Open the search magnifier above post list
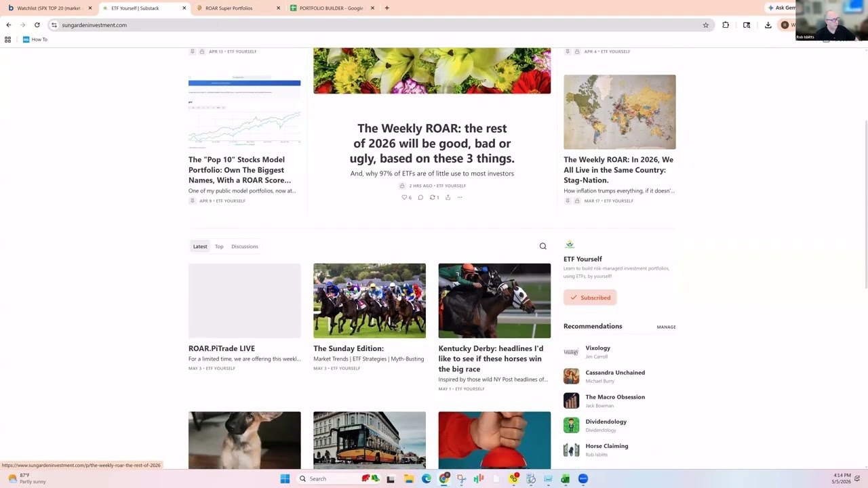Image resolution: width=868 pixels, height=488 pixels. pyautogui.click(x=542, y=246)
